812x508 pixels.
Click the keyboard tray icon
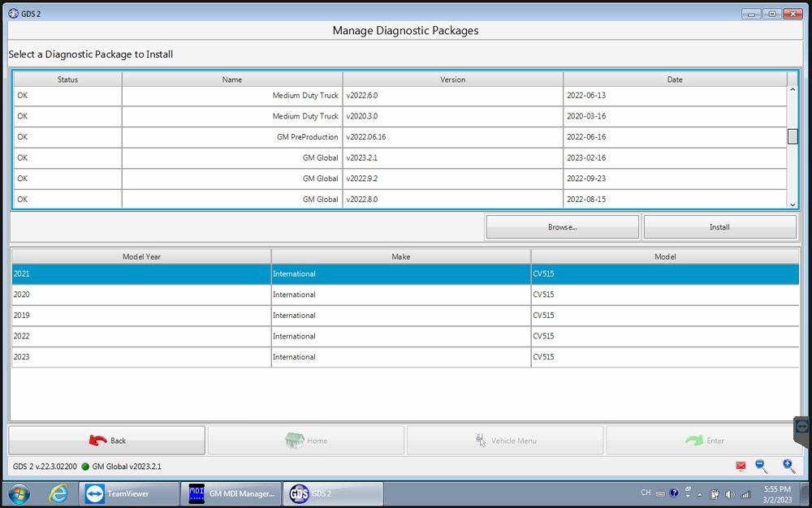tap(660, 493)
